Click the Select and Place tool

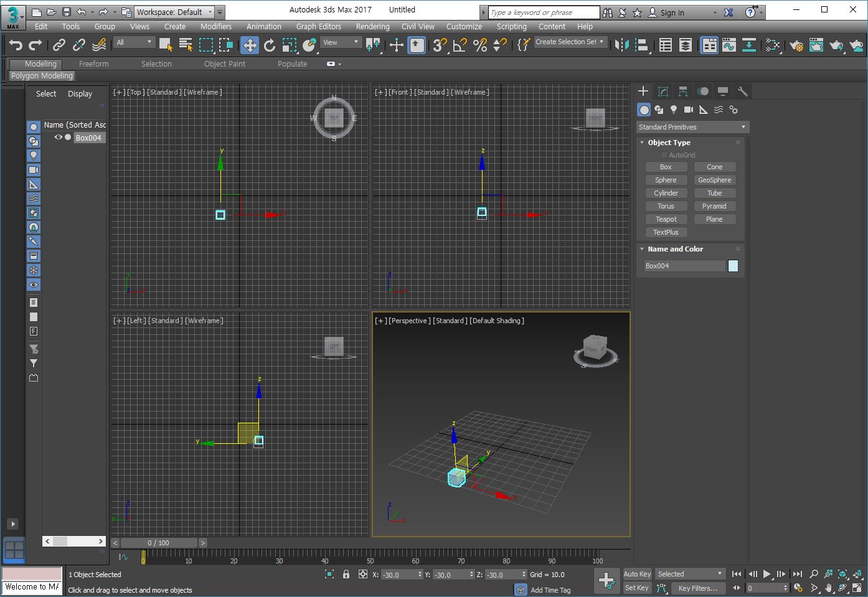309,45
